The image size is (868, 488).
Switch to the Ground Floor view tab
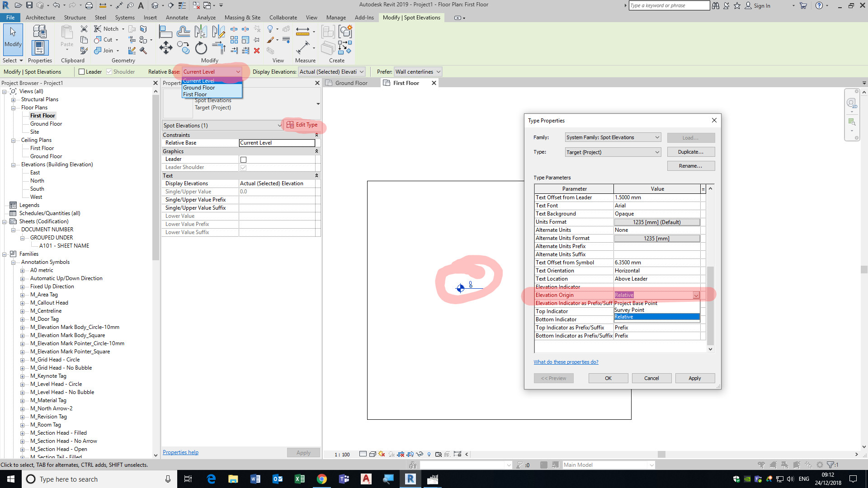(x=352, y=83)
